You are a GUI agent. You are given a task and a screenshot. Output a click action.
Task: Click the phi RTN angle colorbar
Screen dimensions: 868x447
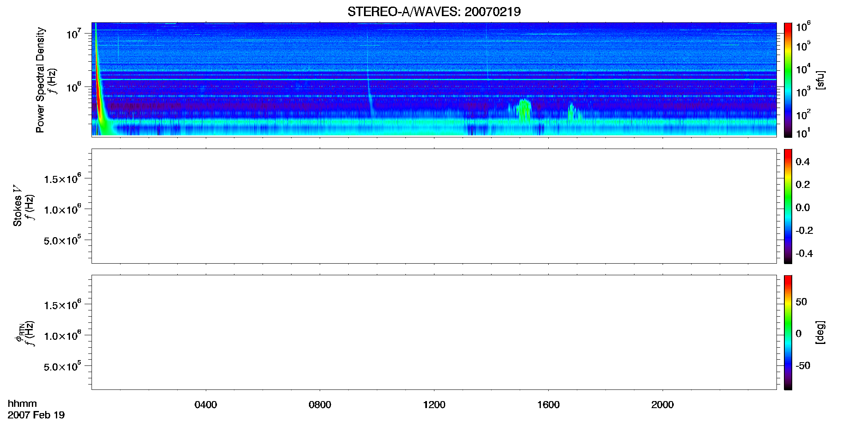pos(788,332)
